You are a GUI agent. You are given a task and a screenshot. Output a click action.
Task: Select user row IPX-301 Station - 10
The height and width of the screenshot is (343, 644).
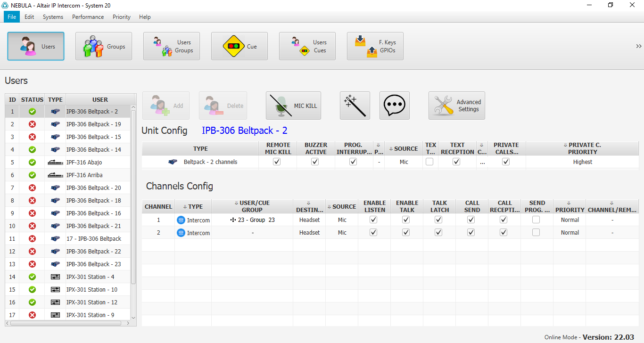[x=67, y=290]
